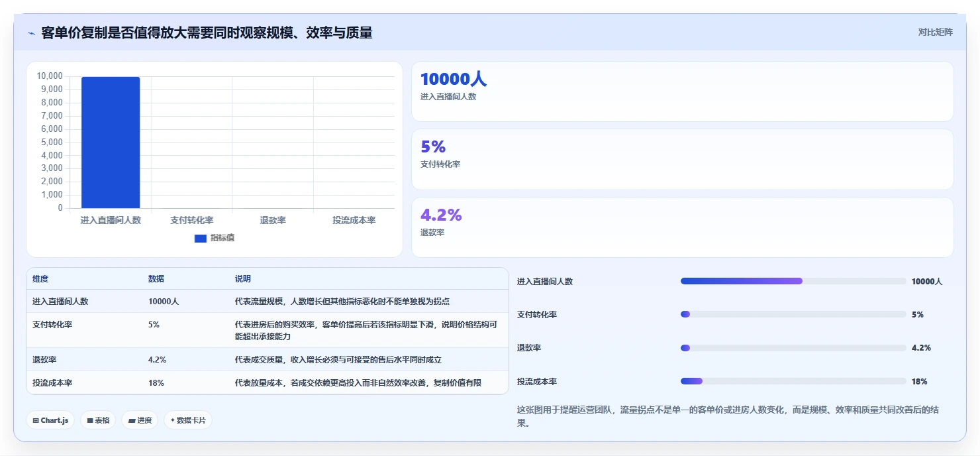
Task: Click the 数据卡片 tag button
Action: click(x=188, y=420)
